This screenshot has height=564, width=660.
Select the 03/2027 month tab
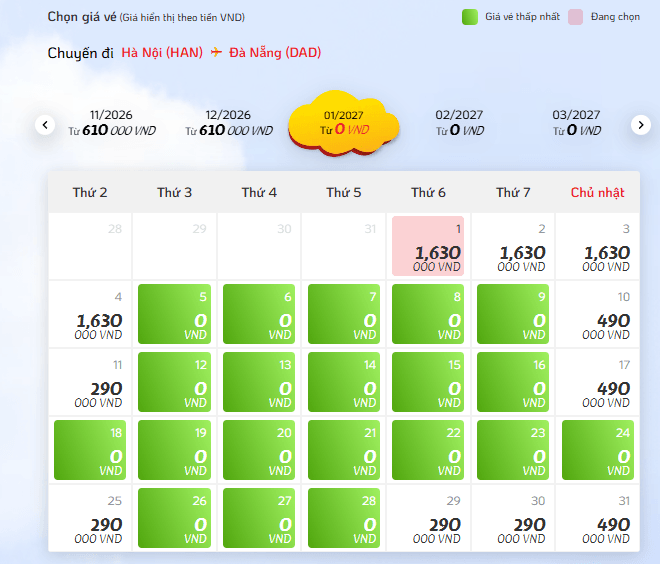pos(576,123)
